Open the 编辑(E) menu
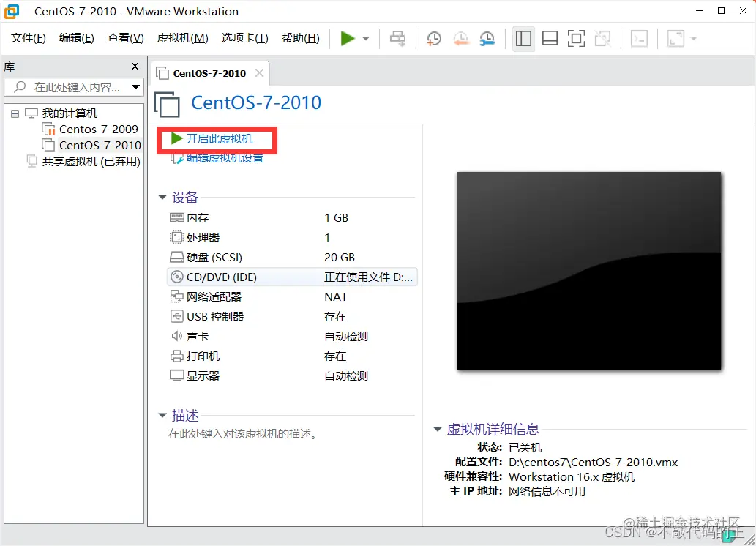The width and height of the screenshot is (756, 546). point(76,38)
